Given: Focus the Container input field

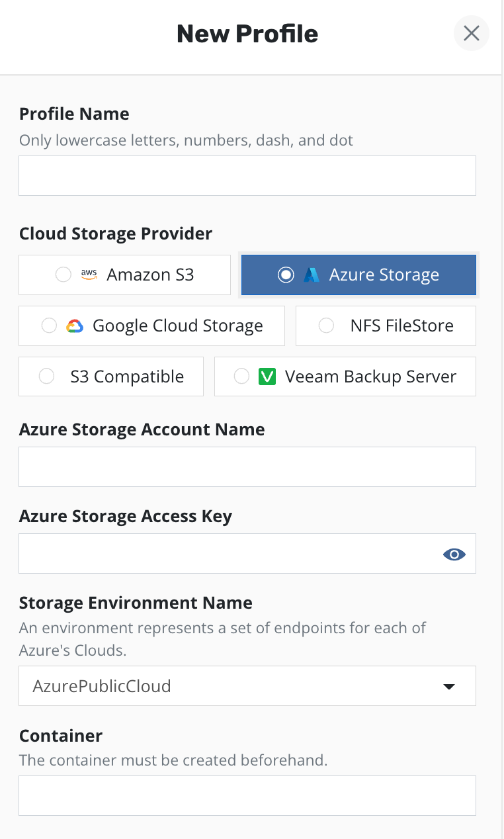Looking at the screenshot, I should click(247, 796).
